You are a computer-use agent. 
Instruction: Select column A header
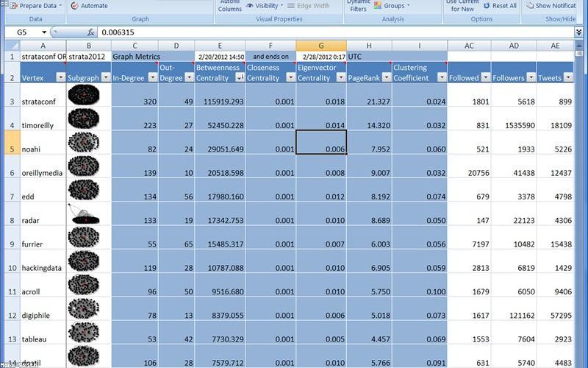43,46
